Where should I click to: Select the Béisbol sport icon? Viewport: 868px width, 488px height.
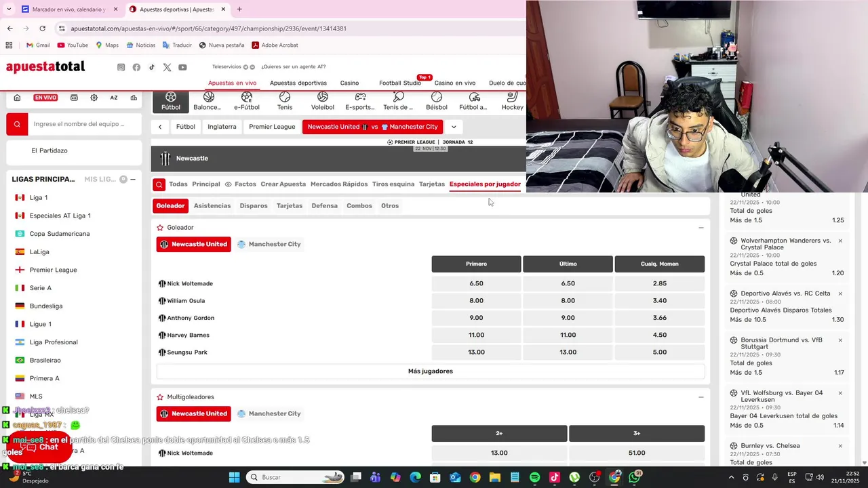tap(437, 102)
